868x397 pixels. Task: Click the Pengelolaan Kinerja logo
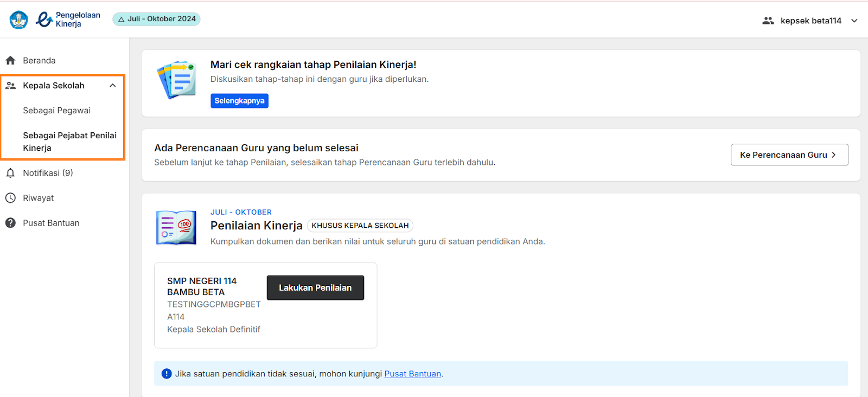[68, 20]
